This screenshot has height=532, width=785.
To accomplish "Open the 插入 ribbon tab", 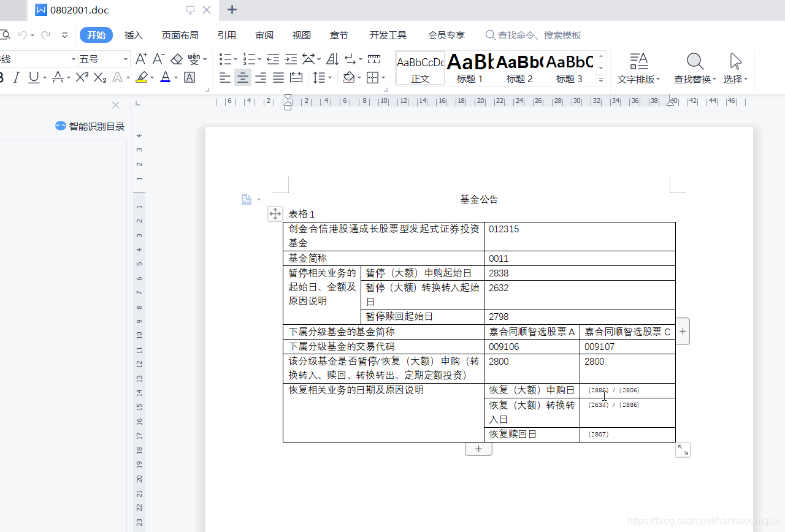I will tap(133, 35).
